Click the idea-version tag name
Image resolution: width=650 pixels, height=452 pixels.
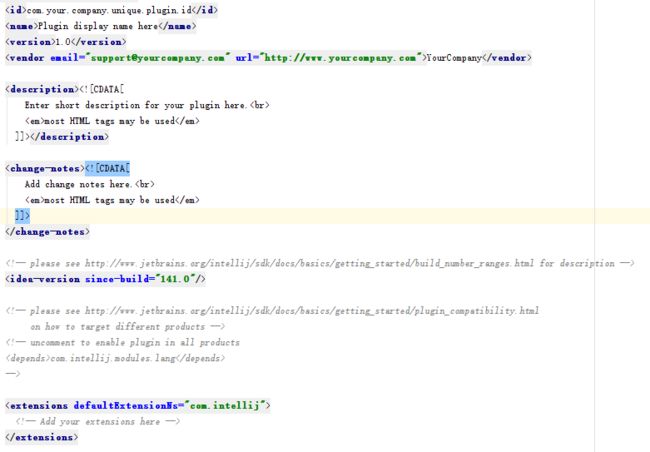pyautogui.click(x=45, y=279)
